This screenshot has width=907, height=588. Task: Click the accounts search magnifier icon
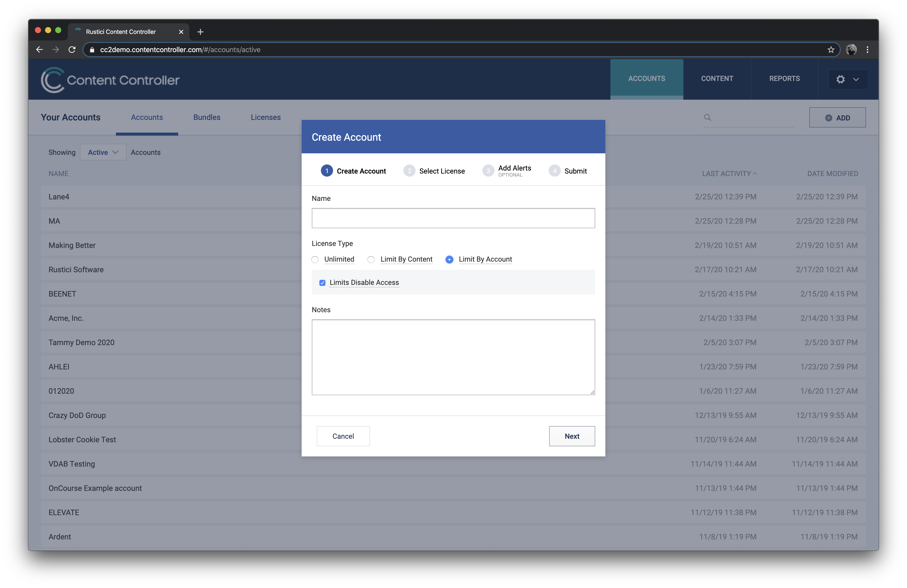pos(707,117)
